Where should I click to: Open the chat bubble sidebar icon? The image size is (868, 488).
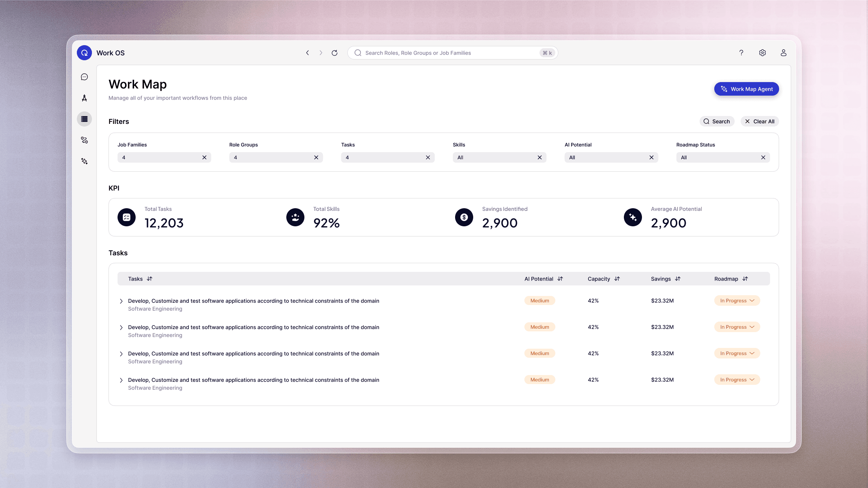[84, 77]
